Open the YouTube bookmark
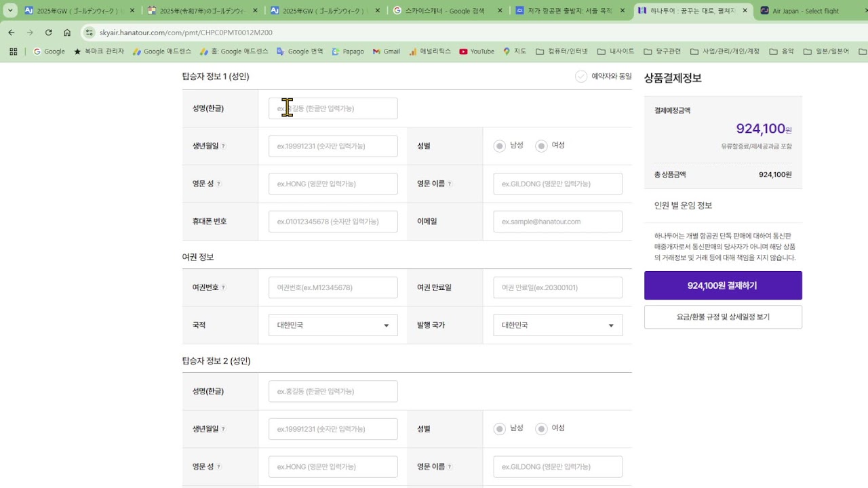The height and width of the screenshot is (488, 868). coord(476,52)
